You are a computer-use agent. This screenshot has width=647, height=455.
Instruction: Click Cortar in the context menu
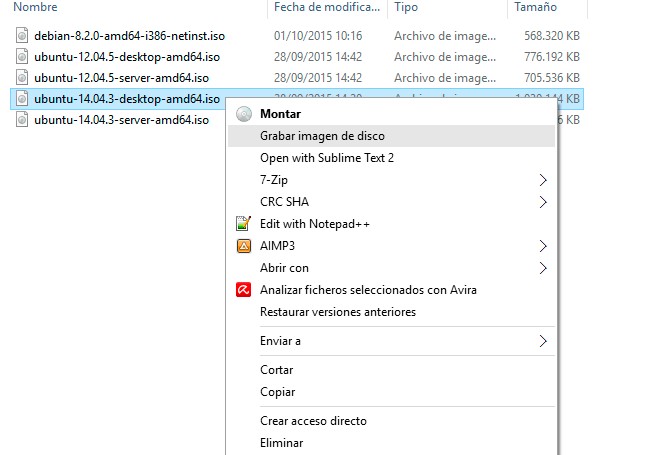277,370
